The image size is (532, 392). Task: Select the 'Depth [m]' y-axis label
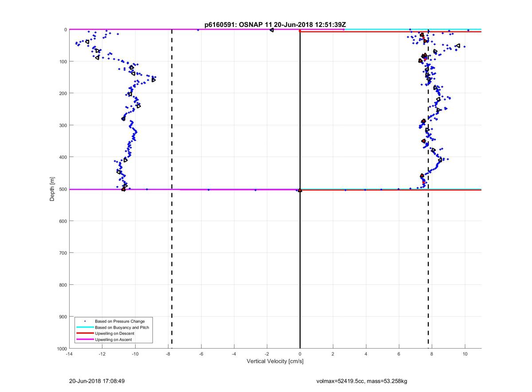pyautogui.click(x=52, y=189)
